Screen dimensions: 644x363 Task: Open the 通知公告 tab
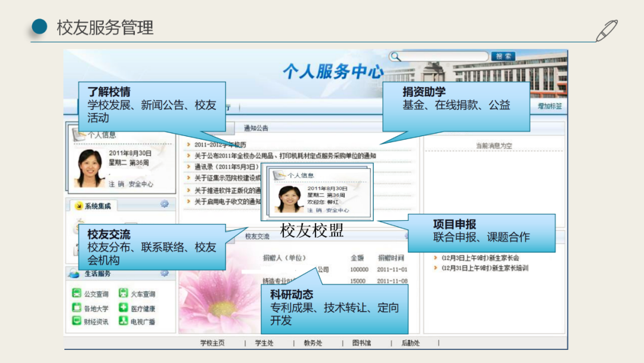(256, 128)
